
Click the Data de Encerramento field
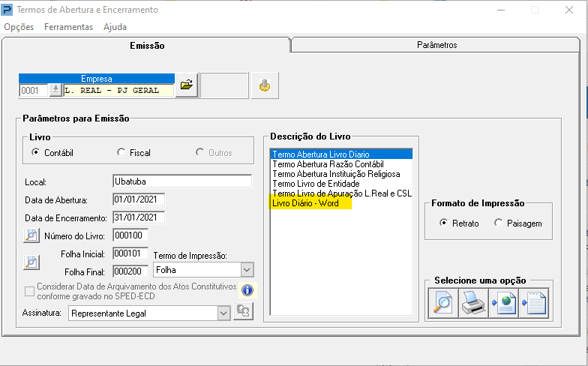139,217
